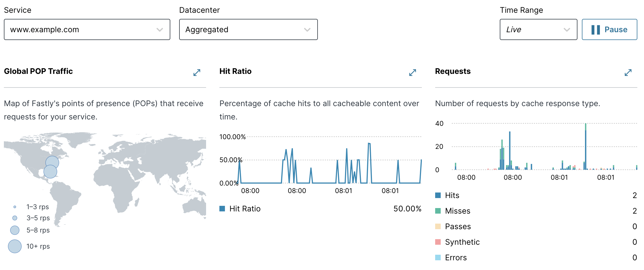This screenshot has width=644, height=270.
Task: Select the Hits legend color square
Action: (438, 195)
